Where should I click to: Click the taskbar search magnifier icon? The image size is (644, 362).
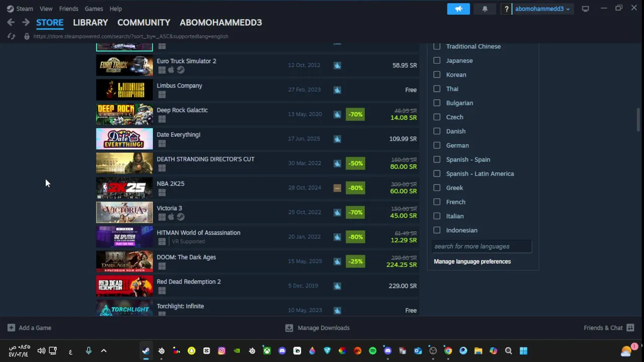tap(508, 351)
